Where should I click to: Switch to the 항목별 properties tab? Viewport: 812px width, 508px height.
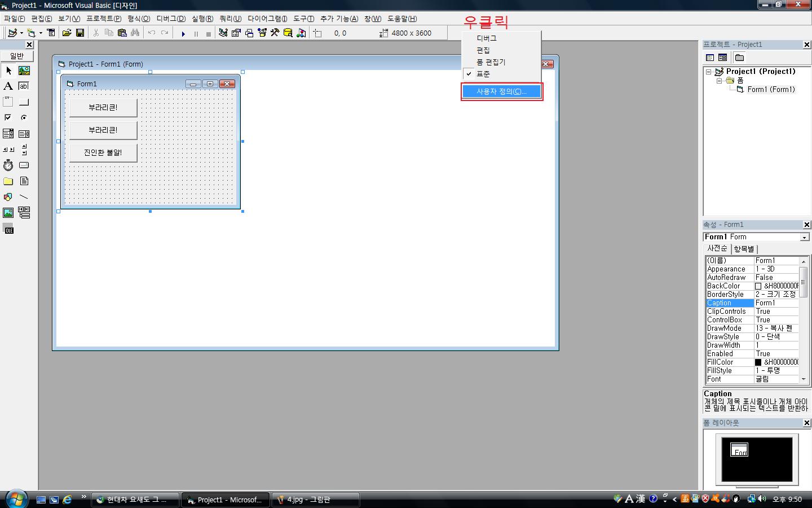(x=744, y=249)
